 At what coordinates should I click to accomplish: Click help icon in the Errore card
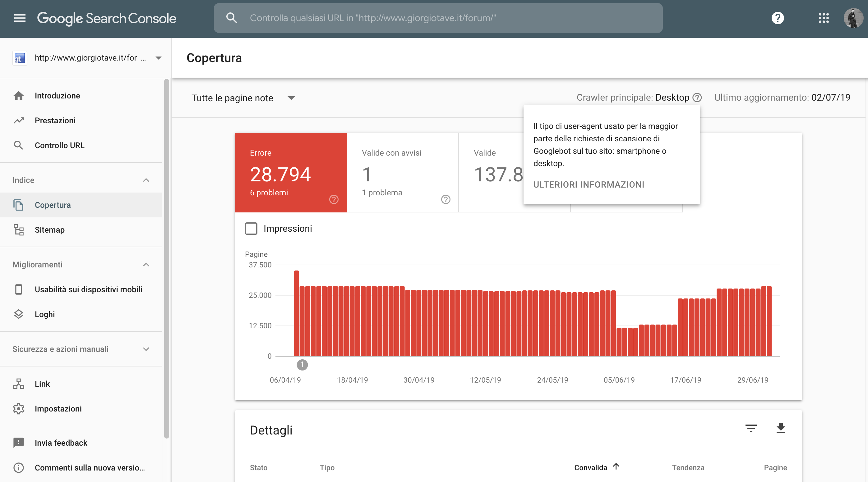coord(334,200)
